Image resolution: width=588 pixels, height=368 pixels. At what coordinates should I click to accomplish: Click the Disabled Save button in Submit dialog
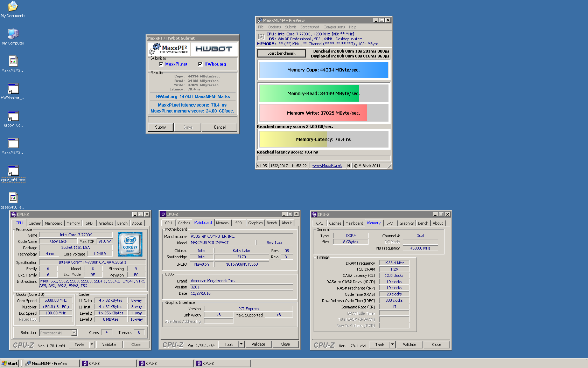(x=188, y=127)
